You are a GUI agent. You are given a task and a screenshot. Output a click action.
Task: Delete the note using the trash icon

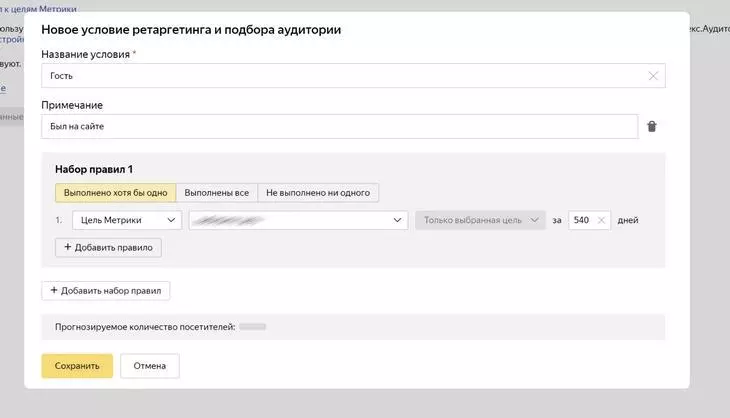pos(651,126)
